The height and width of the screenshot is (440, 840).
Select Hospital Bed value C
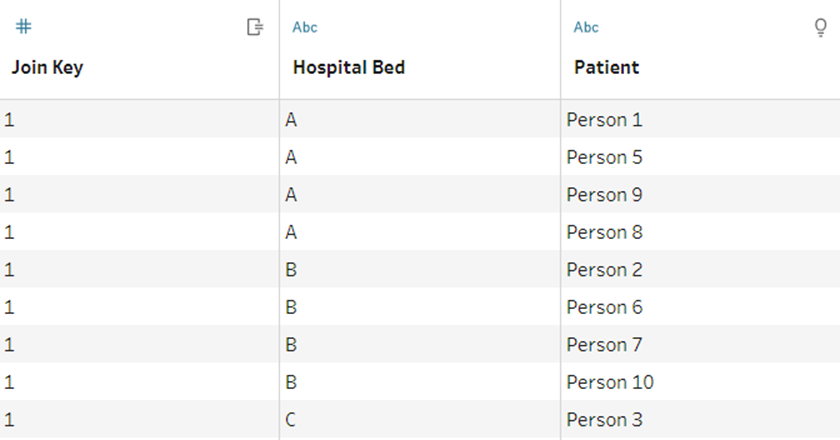click(291, 420)
